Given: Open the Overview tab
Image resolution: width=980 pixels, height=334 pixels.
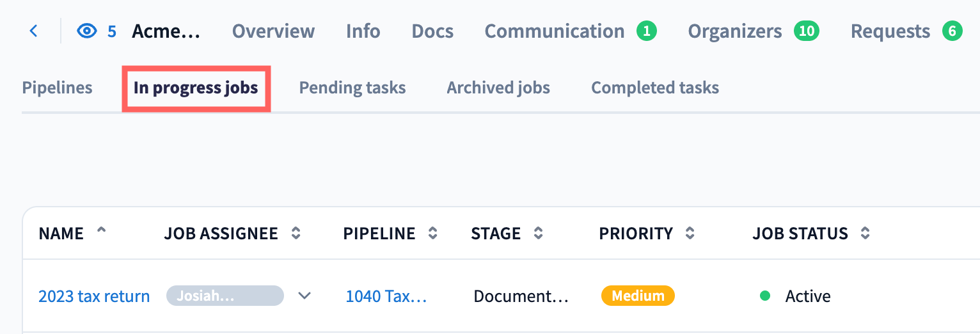Looking at the screenshot, I should click(273, 31).
